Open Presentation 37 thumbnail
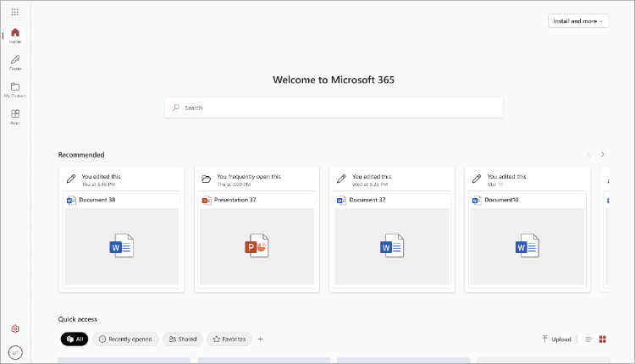This screenshot has width=635, height=364. [257, 246]
